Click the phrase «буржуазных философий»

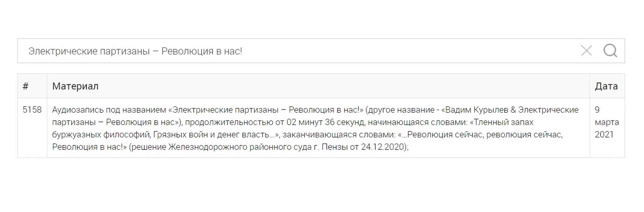point(102,135)
